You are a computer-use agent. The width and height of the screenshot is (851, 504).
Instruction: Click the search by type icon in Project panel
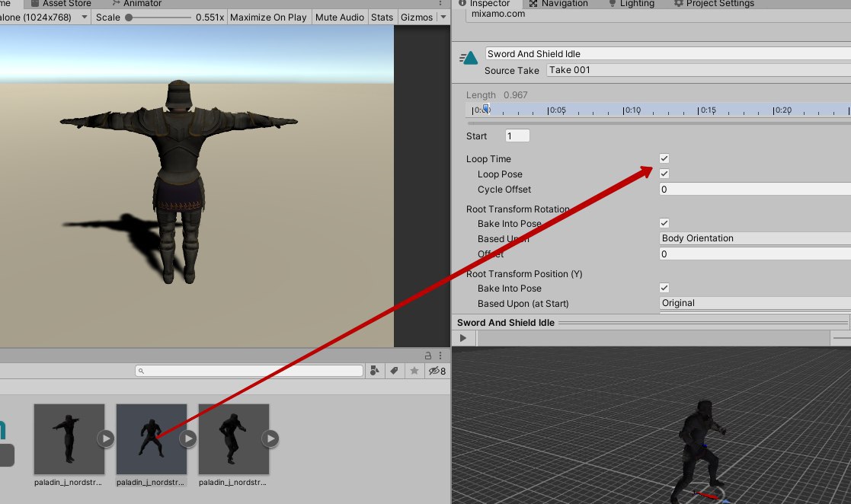click(375, 371)
